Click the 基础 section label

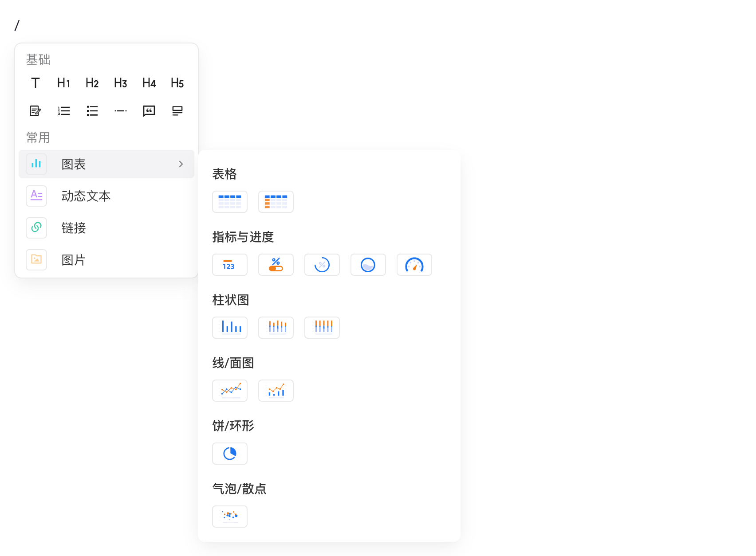38,59
